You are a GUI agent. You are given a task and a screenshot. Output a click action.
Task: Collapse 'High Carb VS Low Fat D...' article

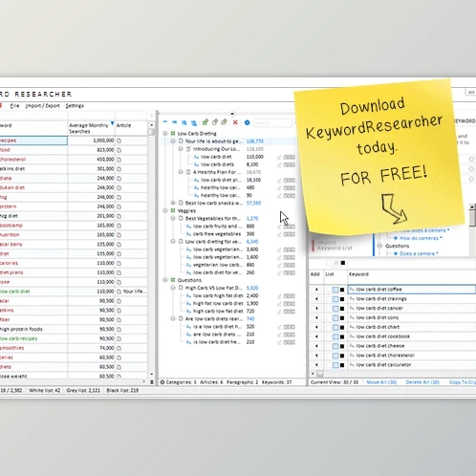[x=173, y=288]
